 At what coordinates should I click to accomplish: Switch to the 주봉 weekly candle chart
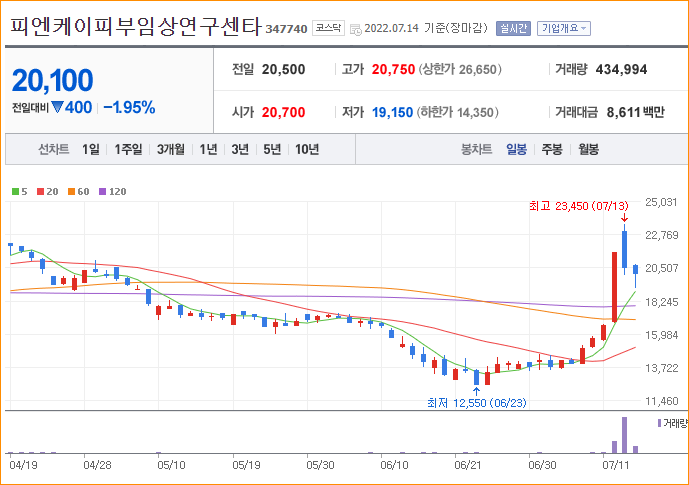pyautogui.click(x=552, y=149)
